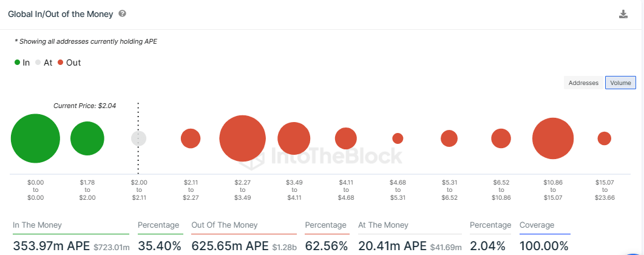Select the small $4.68 to $5.31 bubble

click(x=398, y=138)
